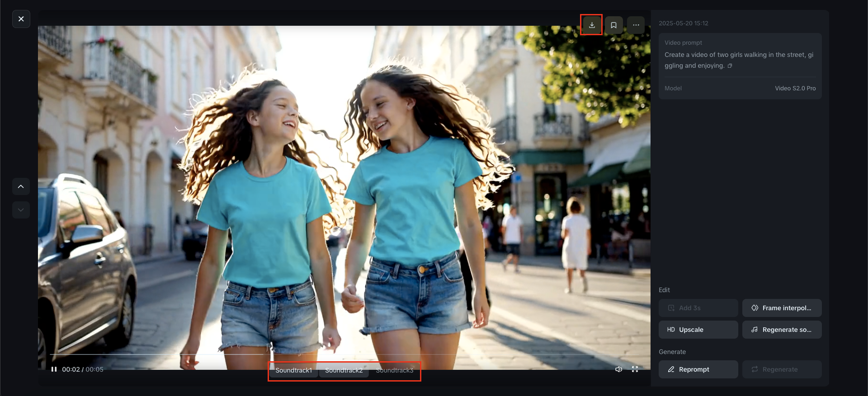868x396 pixels.
Task: Seek on the video progress bar
Action: point(344,355)
